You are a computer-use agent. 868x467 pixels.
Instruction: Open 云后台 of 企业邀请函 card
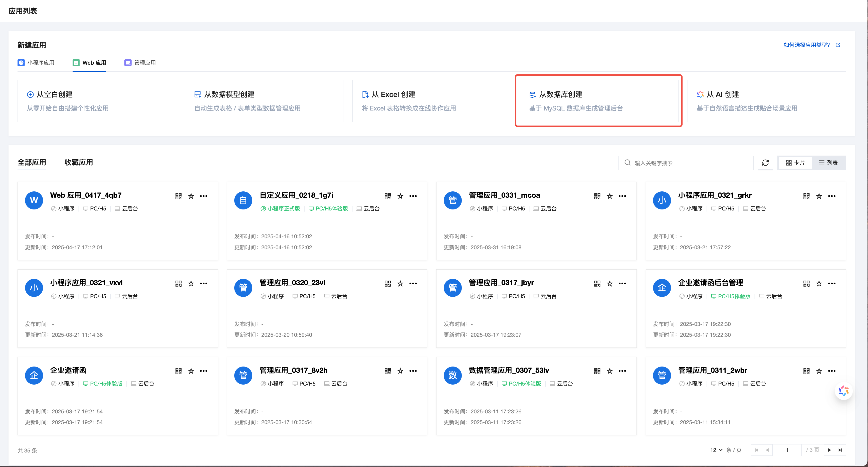142,384
